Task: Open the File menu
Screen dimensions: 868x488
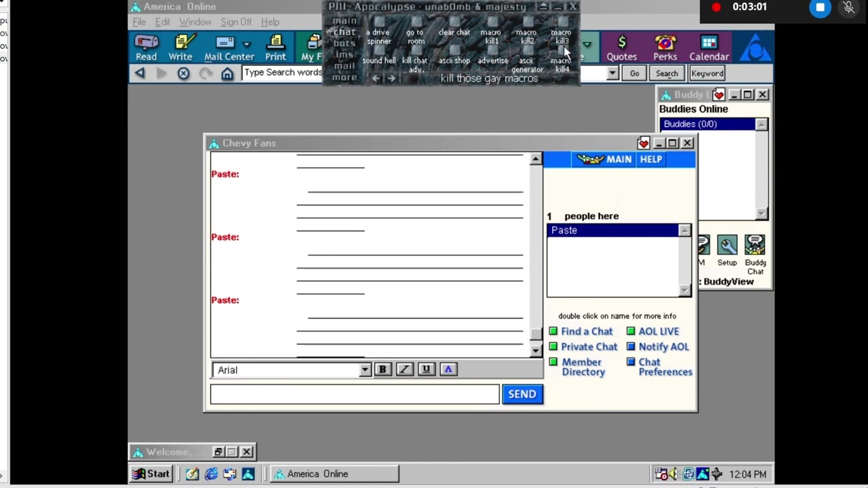Action: pyautogui.click(x=139, y=22)
